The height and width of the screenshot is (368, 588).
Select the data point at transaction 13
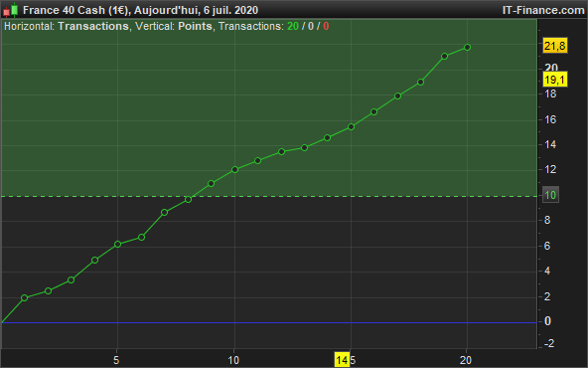click(x=305, y=147)
